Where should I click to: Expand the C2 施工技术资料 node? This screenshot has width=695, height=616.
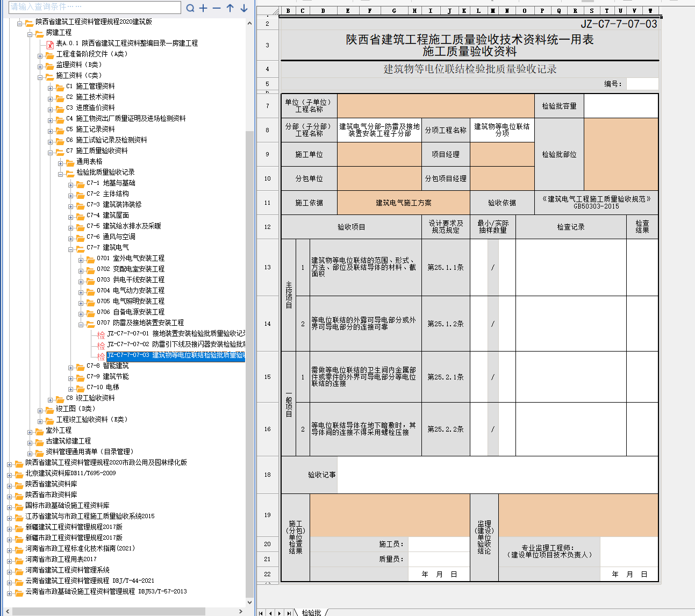(50, 99)
